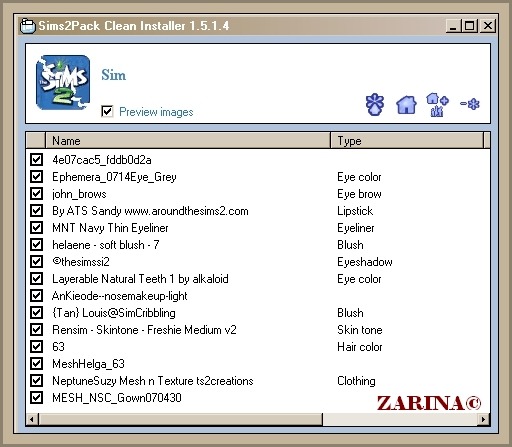512x447 pixels.
Task: Uncheck NeptuneSuzy Mesh n Texture checkbox
Action: (x=36, y=381)
